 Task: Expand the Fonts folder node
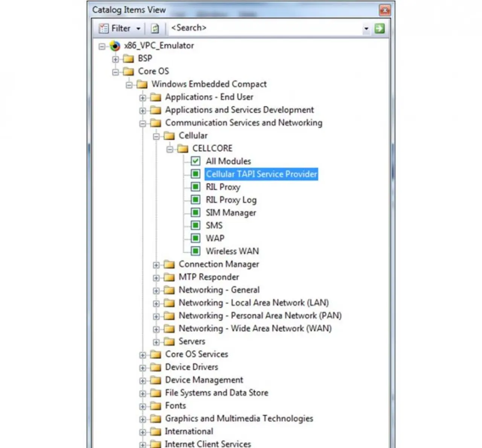143,407
